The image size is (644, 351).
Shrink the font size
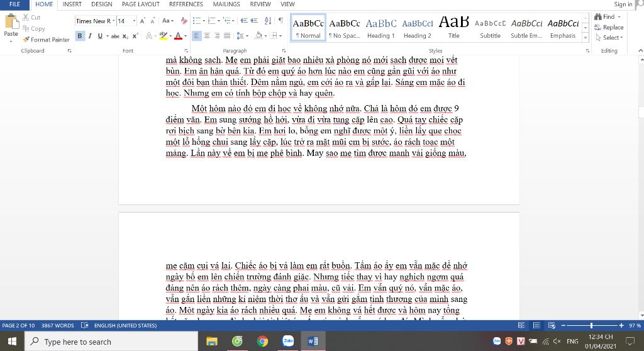coord(153,21)
